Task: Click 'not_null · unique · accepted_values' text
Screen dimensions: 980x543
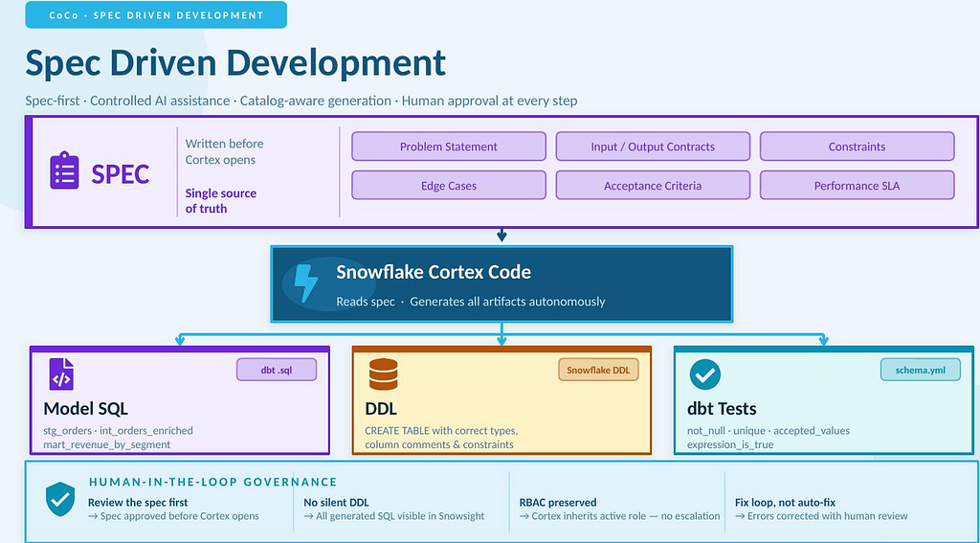Action: 768,430
